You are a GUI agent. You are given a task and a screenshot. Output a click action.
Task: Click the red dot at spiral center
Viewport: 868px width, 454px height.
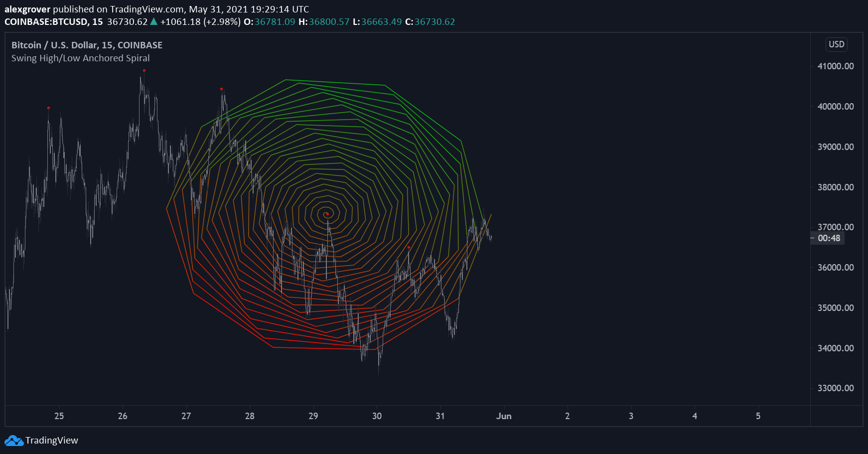327,214
